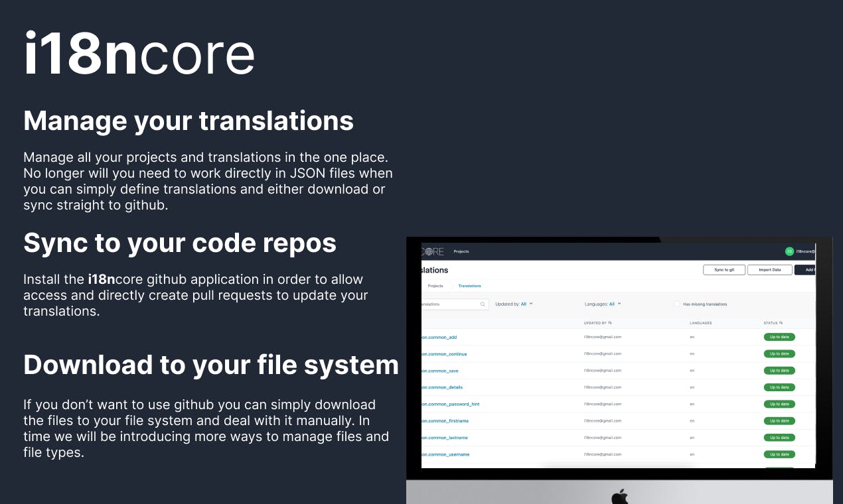The width and height of the screenshot is (843, 504).
Task: Open the Updated by: All dropdown
Action: [514, 304]
